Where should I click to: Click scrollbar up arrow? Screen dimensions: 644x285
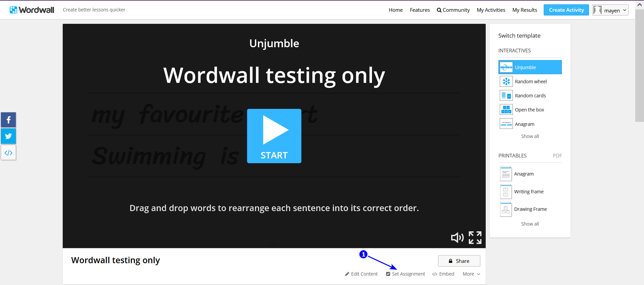[x=640, y=5]
